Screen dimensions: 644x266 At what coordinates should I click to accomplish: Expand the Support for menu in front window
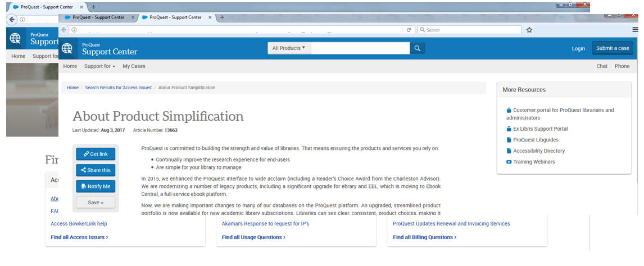coord(100,66)
